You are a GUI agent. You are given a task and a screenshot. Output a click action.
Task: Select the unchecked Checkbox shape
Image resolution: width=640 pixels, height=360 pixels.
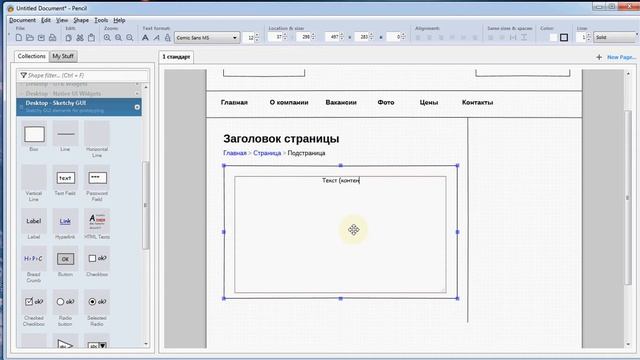tap(97, 262)
